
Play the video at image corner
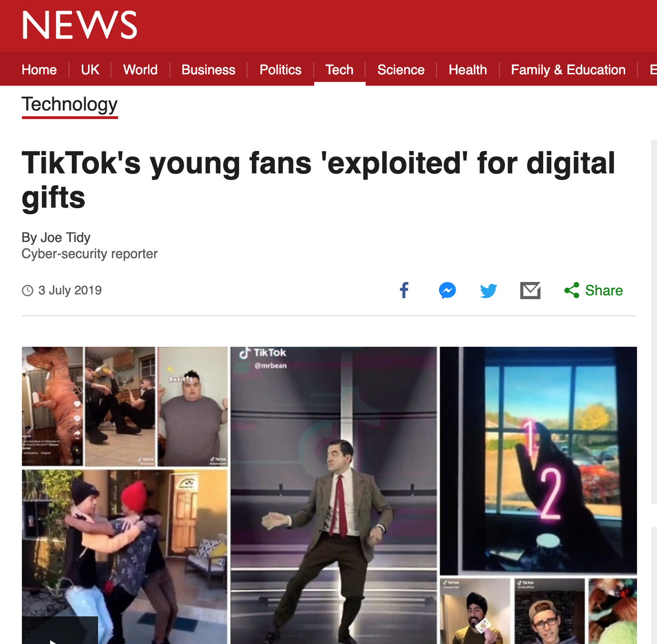pyautogui.click(x=60, y=630)
